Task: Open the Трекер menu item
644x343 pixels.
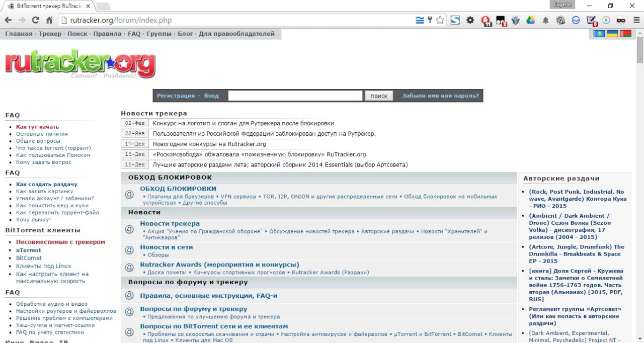Action: [49, 34]
